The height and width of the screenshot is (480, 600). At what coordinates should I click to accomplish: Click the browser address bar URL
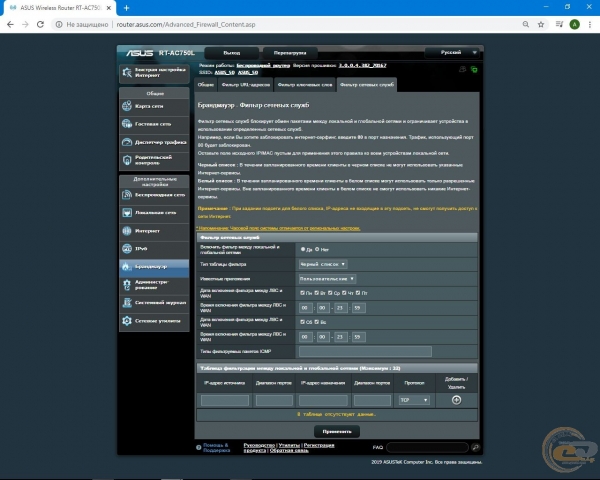pos(186,24)
